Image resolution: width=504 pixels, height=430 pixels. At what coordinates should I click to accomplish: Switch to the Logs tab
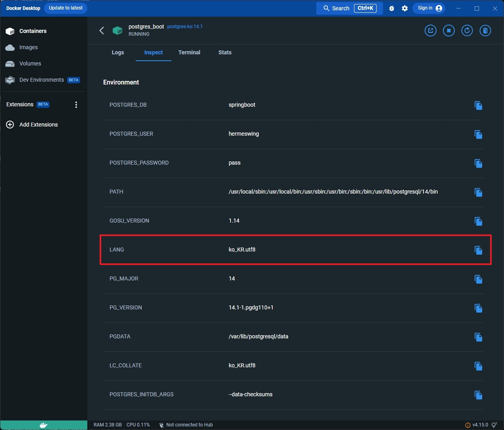pos(118,52)
